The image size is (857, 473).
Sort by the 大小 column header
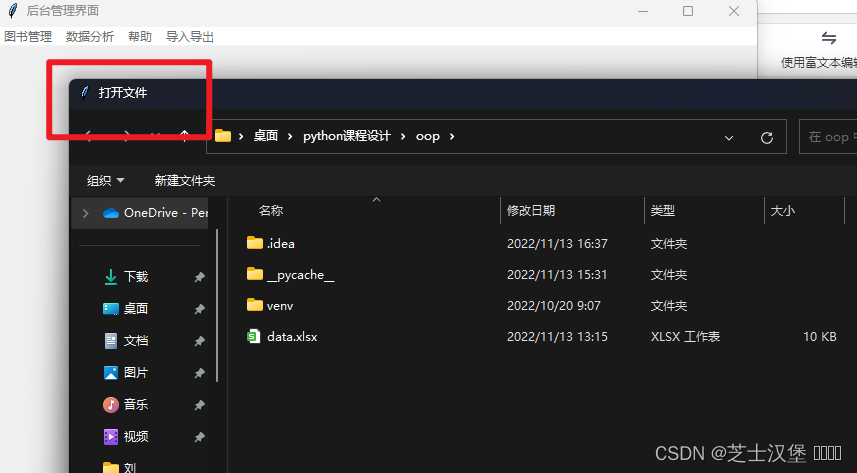[x=783, y=211]
